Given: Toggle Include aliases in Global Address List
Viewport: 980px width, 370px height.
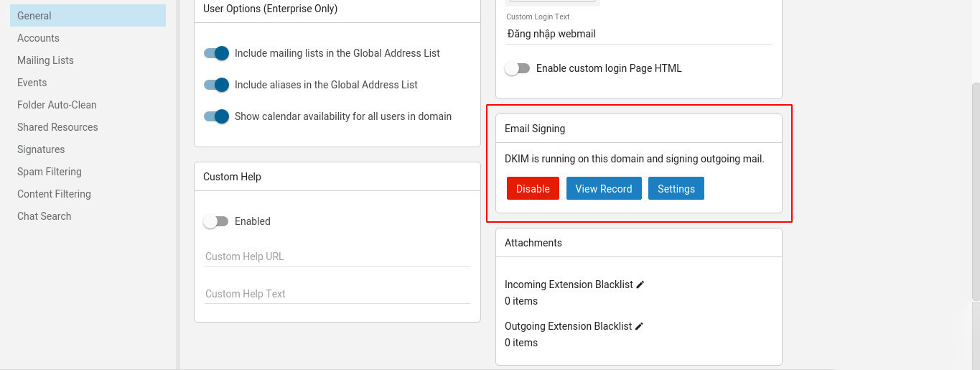Looking at the screenshot, I should pos(216,85).
